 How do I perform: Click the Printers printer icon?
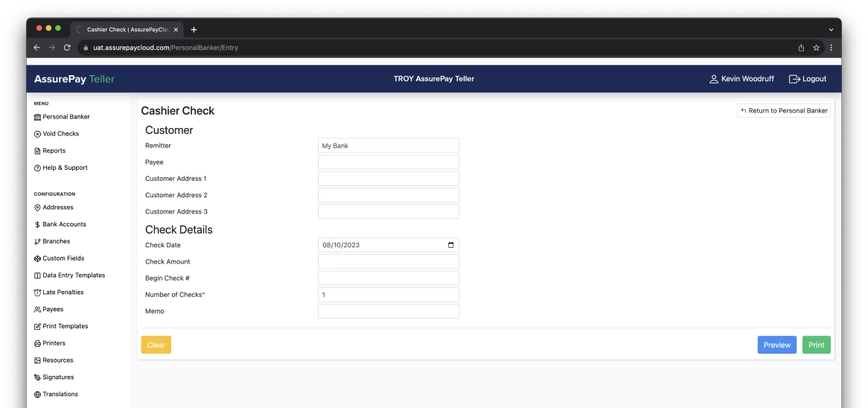click(x=37, y=344)
